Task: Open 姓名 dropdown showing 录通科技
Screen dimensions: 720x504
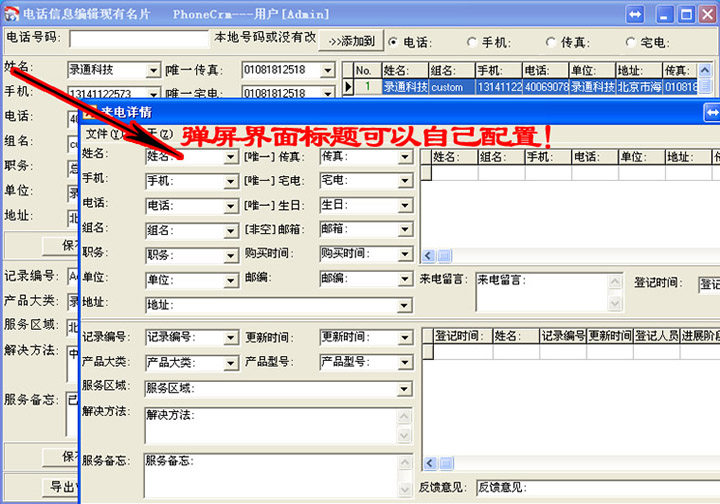Action: pos(153,71)
